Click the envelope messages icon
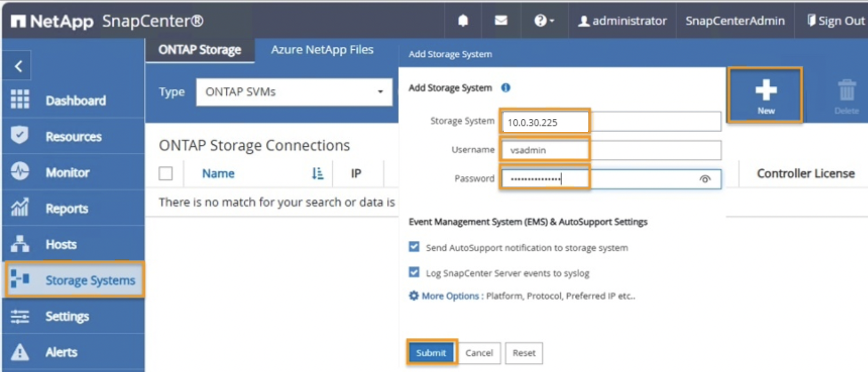 [501, 20]
